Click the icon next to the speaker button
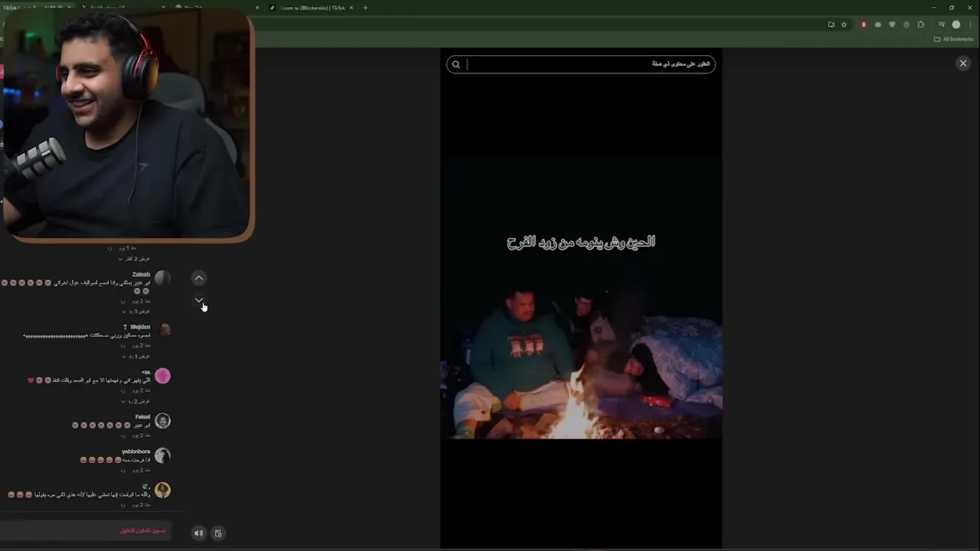980x551 pixels. [x=218, y=533]
